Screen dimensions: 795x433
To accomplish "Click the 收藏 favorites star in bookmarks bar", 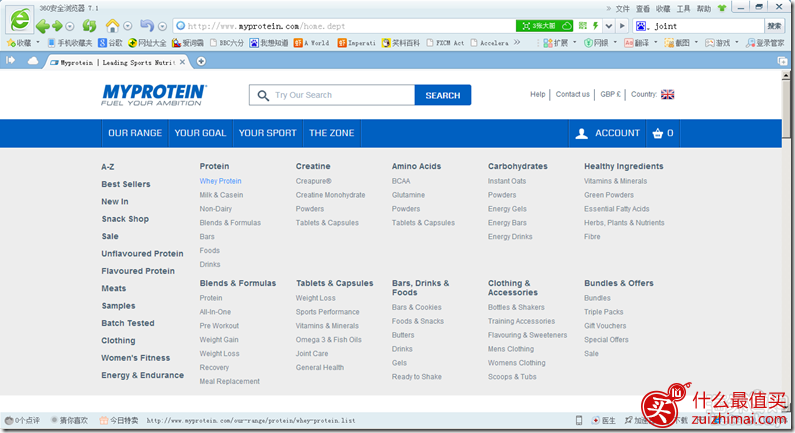I will [x=19, y=43].
